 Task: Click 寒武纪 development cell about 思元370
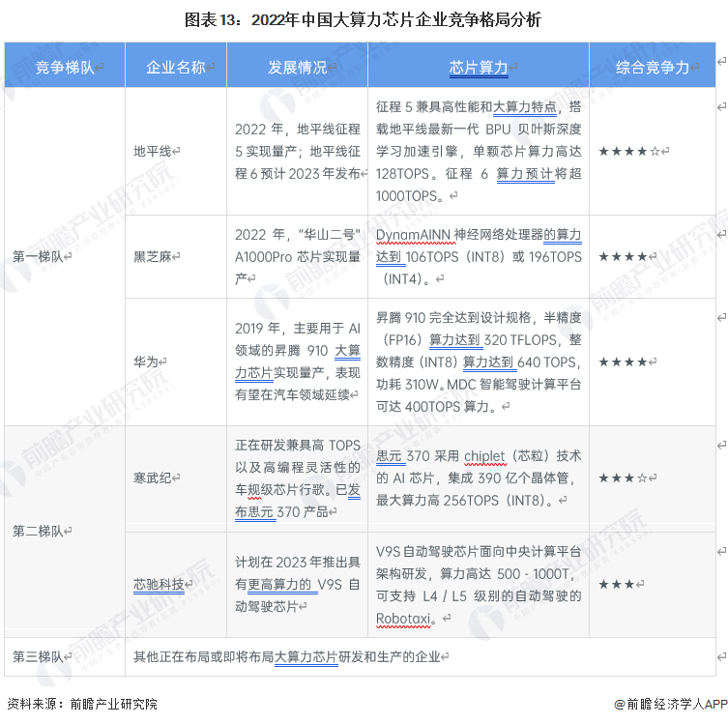click(298, 478)
